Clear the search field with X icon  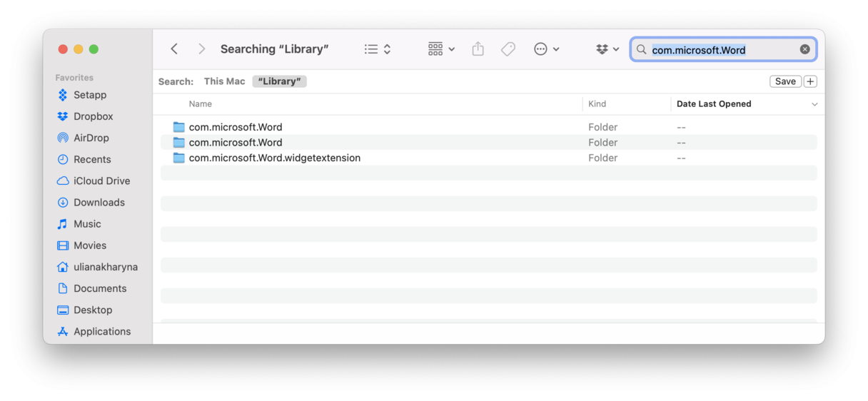(x=804, y=49)
